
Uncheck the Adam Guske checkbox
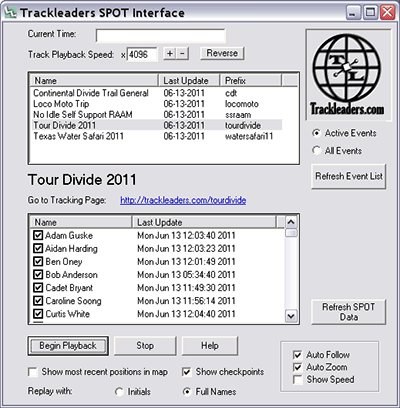click(x=38, y=235)
